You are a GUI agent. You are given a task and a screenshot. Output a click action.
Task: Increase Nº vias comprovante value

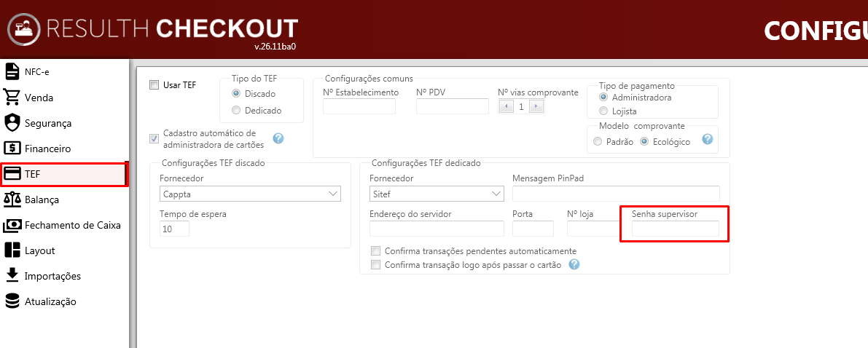tap(537, 107)
